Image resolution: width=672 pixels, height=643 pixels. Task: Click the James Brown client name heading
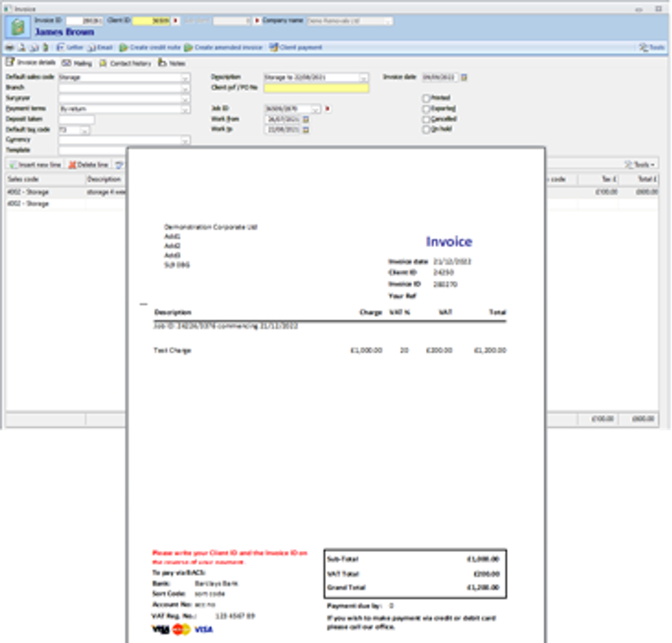tap(64, 32)
